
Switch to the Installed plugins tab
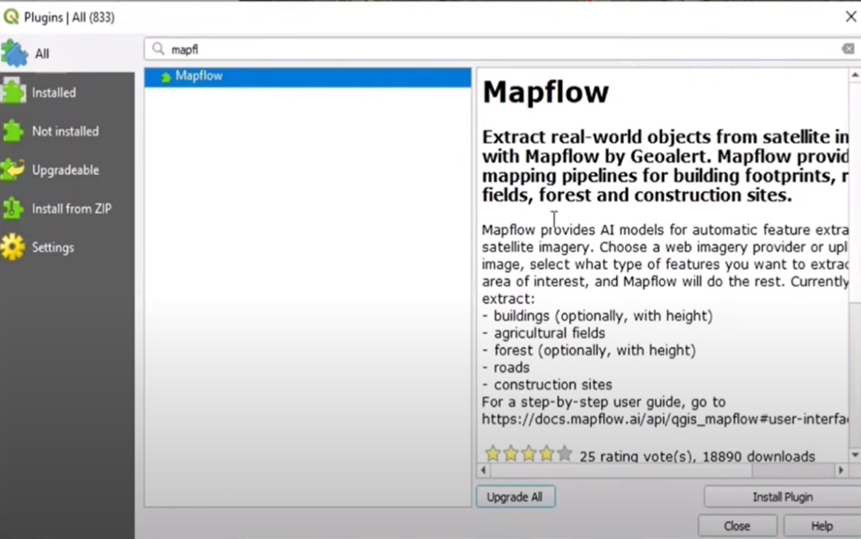pyautogui.click(x=67, y=92)
